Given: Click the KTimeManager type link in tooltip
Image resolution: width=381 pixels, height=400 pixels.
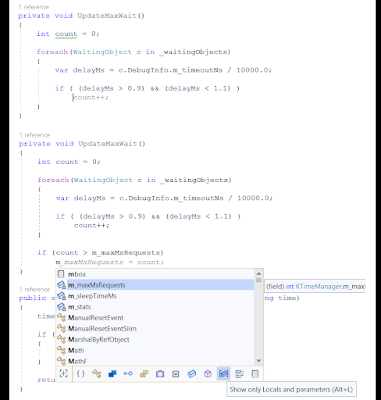Looking at the screenshot, I should pos(318,286).
